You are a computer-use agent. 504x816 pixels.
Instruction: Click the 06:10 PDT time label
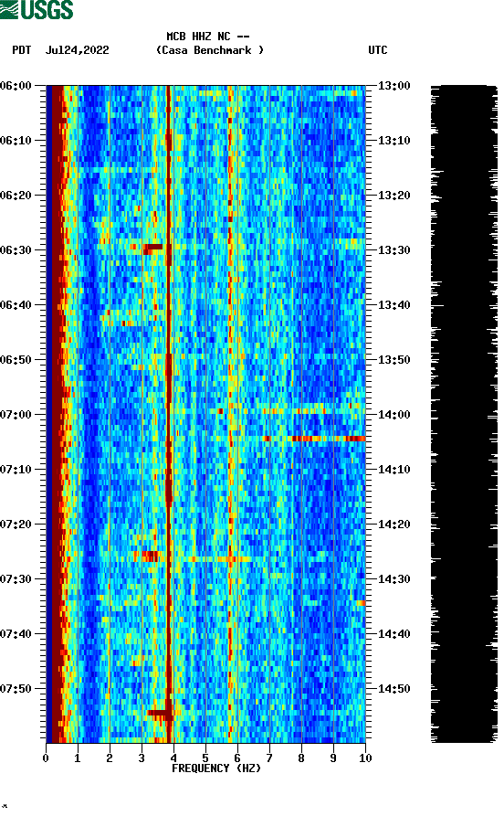coord(16,141)
